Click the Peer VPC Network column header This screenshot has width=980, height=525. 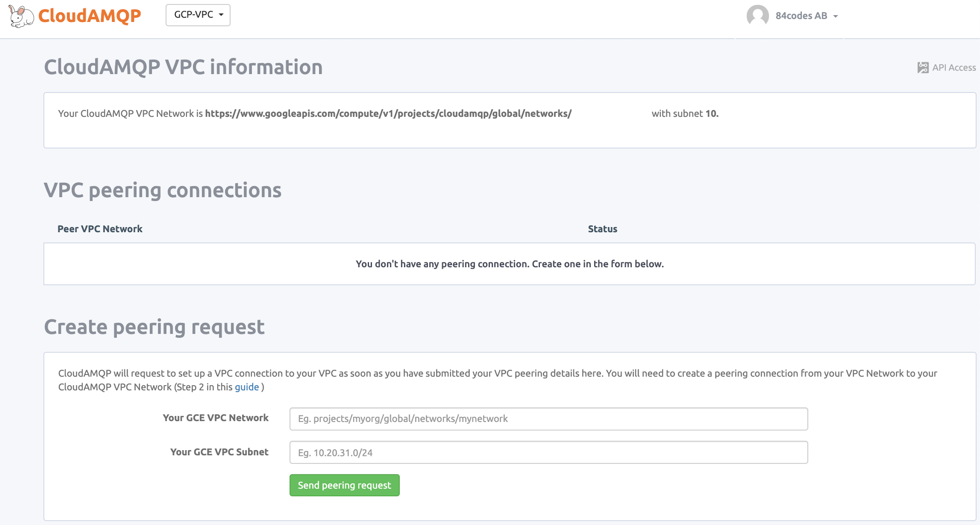100,229
